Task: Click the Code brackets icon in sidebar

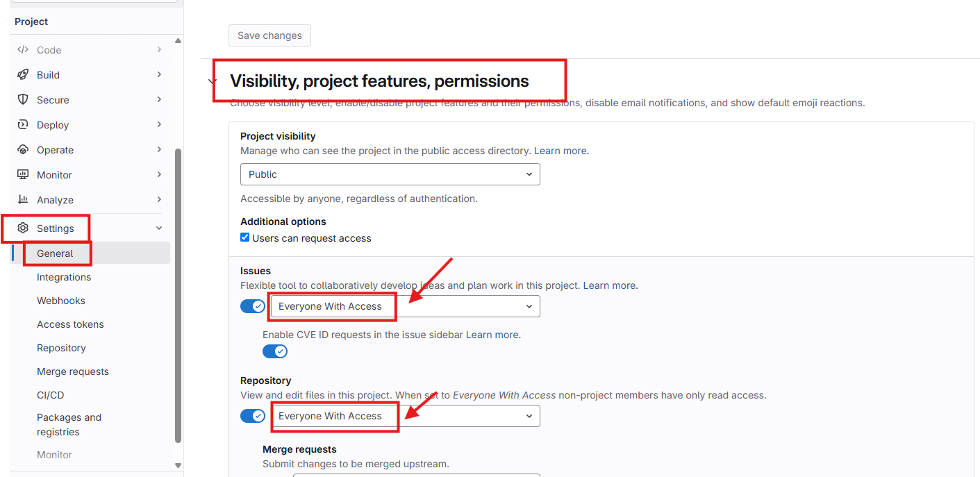Action: pyautogui.click(x=23, y=50)
